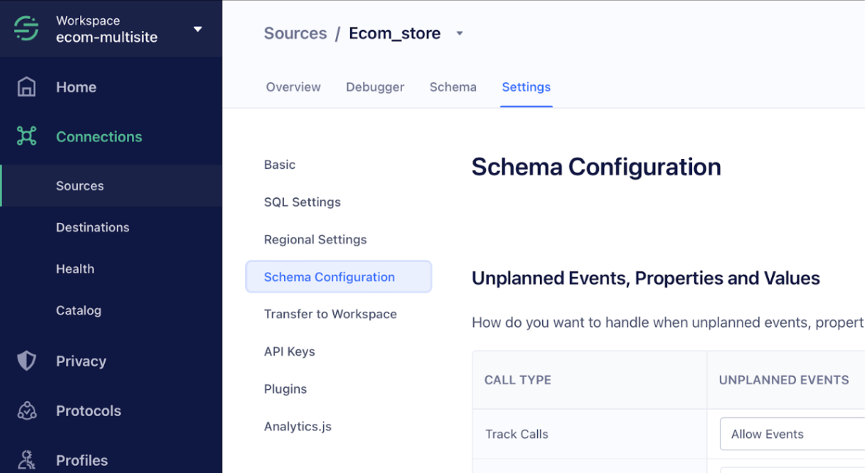Open SQL Settings

coord(302,202)
